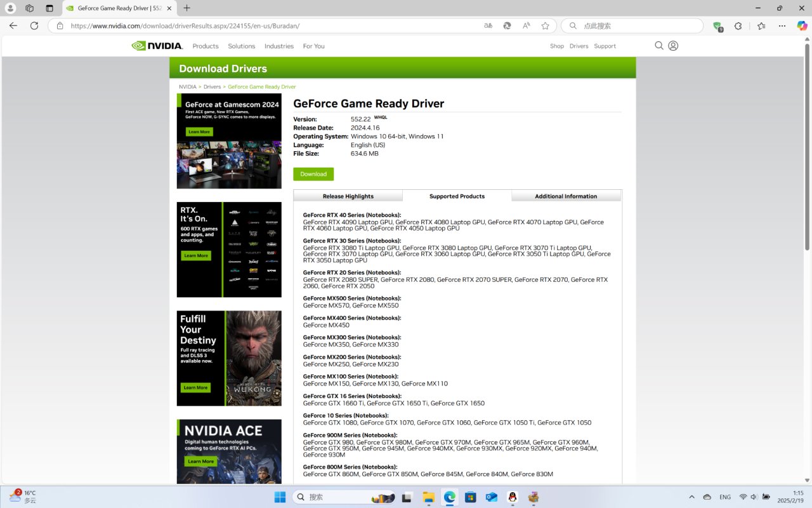Open the Task View icon on taskbar
The image size is (812, 508).
coord(407,497)
